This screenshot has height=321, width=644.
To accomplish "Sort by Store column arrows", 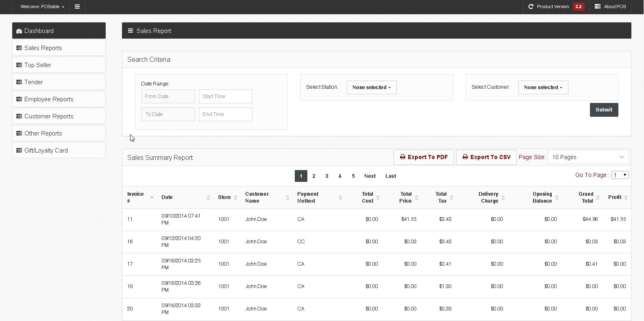I will click(x=235, y=198).
